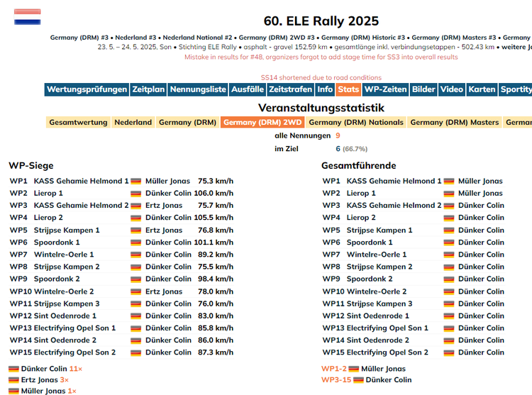532x395 pixels.
Task: Select the Germany (DRM) 2WD filter
Action: tap(262, 123)
